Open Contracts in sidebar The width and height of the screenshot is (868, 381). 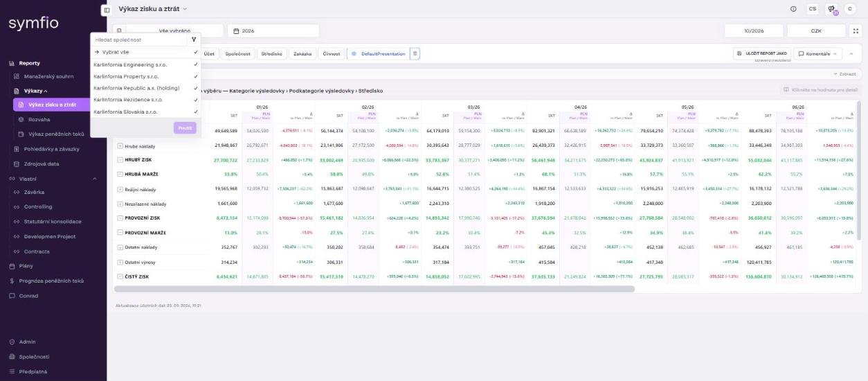click(37, 251)
